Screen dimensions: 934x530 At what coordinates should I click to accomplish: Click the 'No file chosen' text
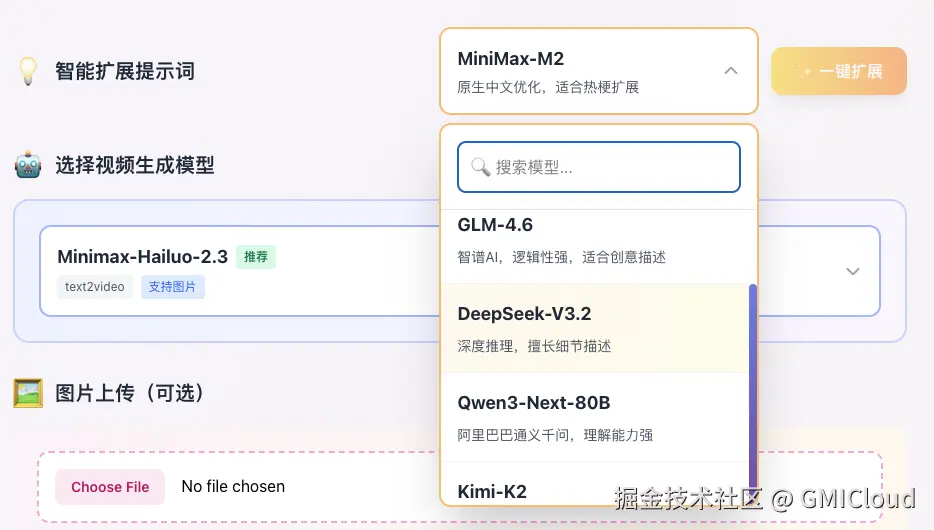tap(233, 487)
